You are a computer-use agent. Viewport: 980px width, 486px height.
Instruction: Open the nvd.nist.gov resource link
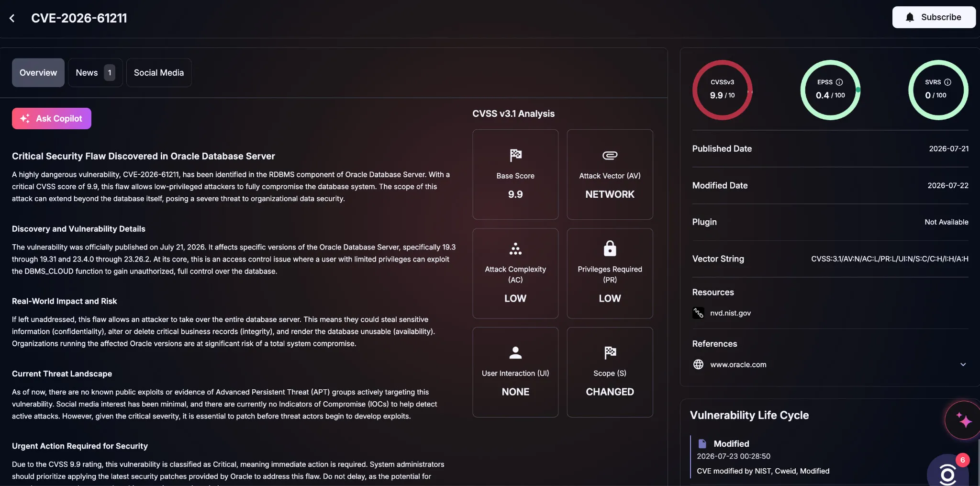pos(730,313)
